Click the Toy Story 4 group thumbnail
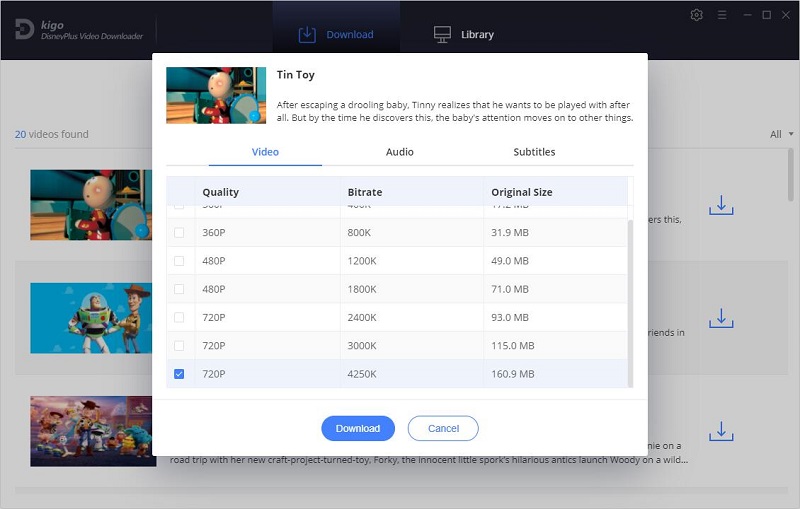Screen dimensions: 800x509 coord(93,431)
